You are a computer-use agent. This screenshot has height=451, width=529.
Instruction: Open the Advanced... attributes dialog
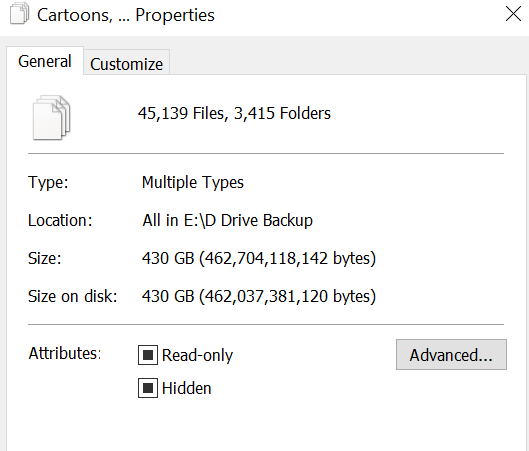(x=451, y=355)
